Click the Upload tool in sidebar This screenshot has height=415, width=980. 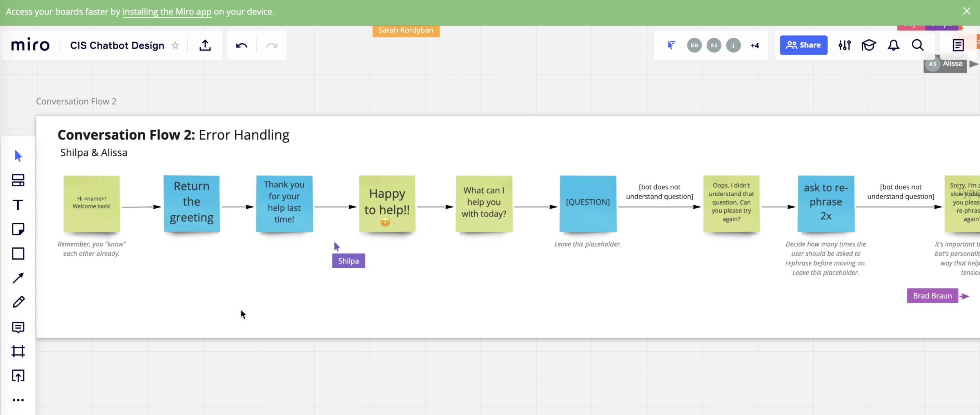[18, 376]
